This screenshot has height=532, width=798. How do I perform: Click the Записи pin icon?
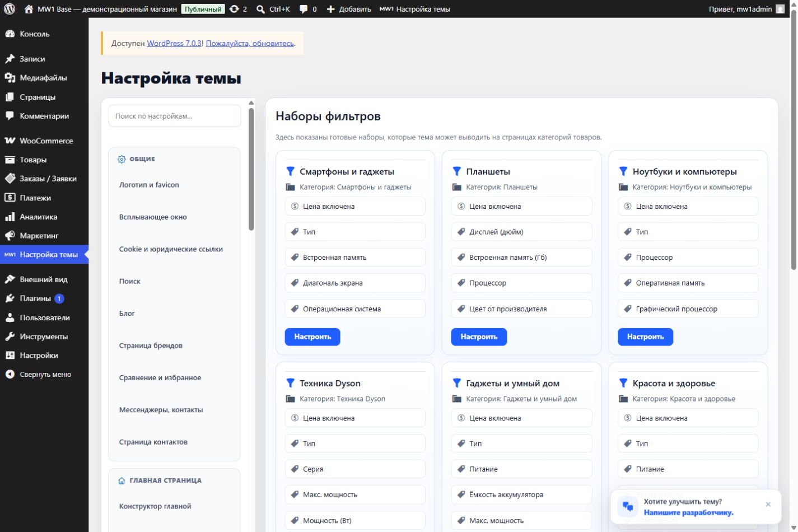[x=10, y=59]
